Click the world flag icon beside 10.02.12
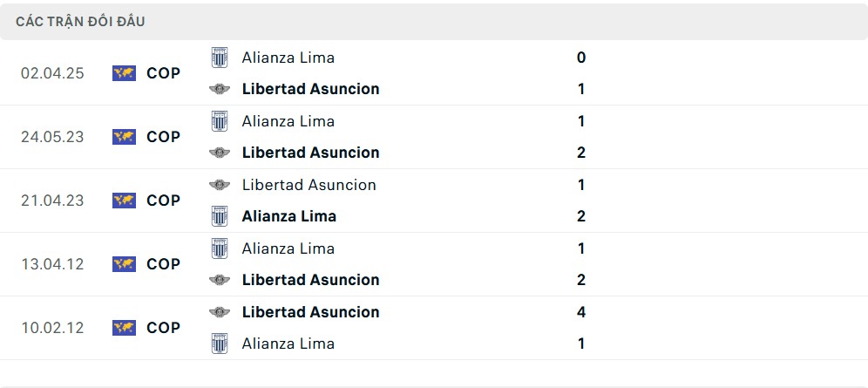 tap(124, 328)
